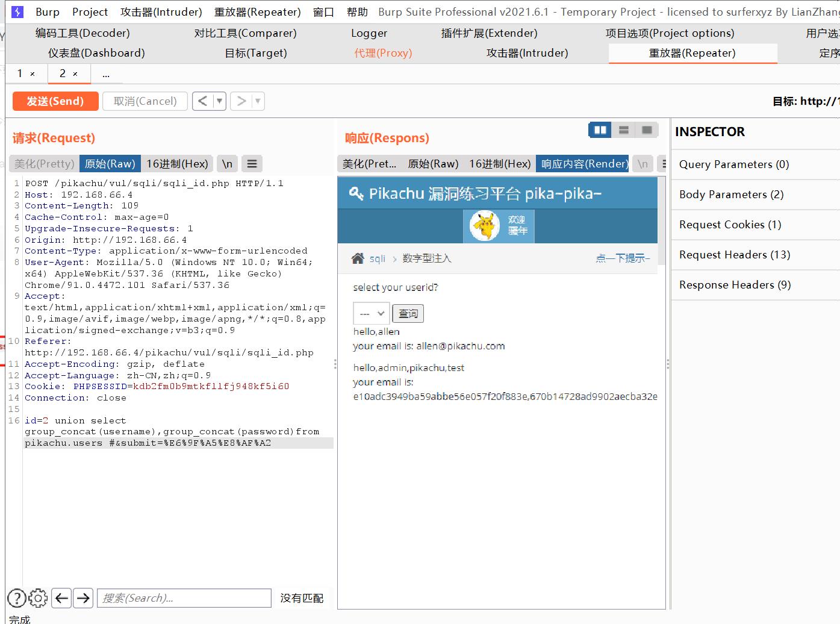The image size is (840, 624).
Task: Open userid select dropdown in rendered page
Action: point(371,314)
